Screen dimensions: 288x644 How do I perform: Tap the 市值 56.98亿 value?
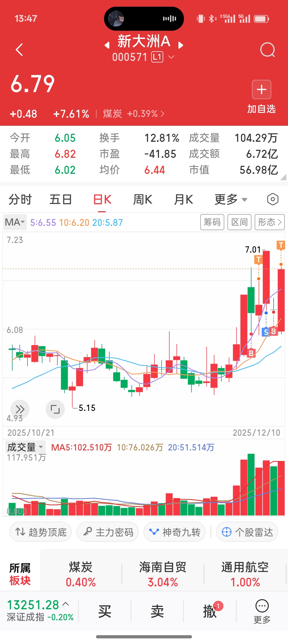pyautogui.click(x=259, y=170)
